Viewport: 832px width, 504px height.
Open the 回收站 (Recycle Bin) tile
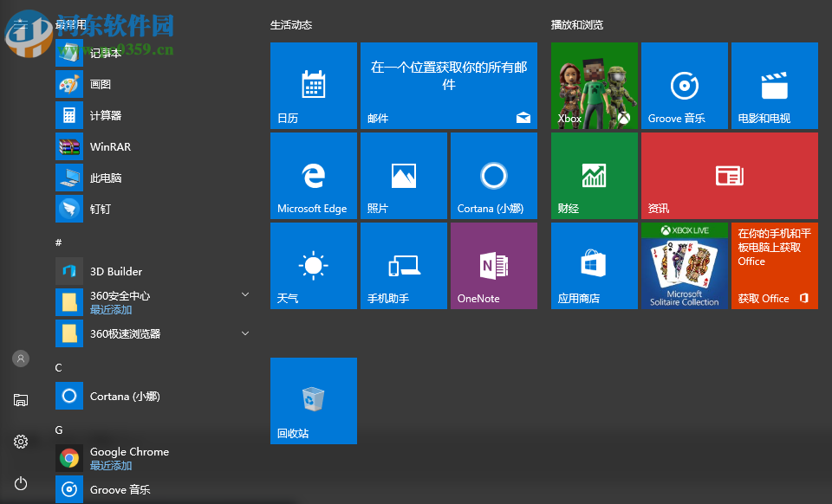tap(313, 400)
